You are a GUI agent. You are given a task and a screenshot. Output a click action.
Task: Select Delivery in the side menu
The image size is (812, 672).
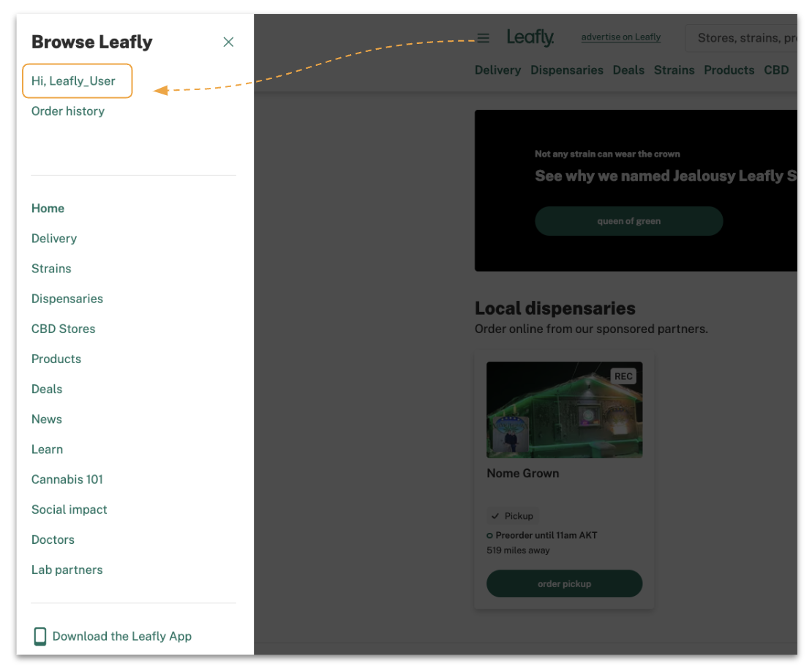pos(54,239)
